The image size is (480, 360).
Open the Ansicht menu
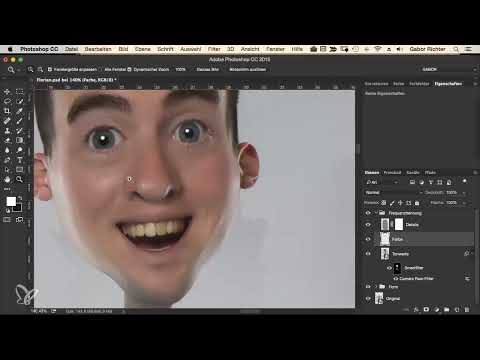pyautogui.click(x=250, y=49)
